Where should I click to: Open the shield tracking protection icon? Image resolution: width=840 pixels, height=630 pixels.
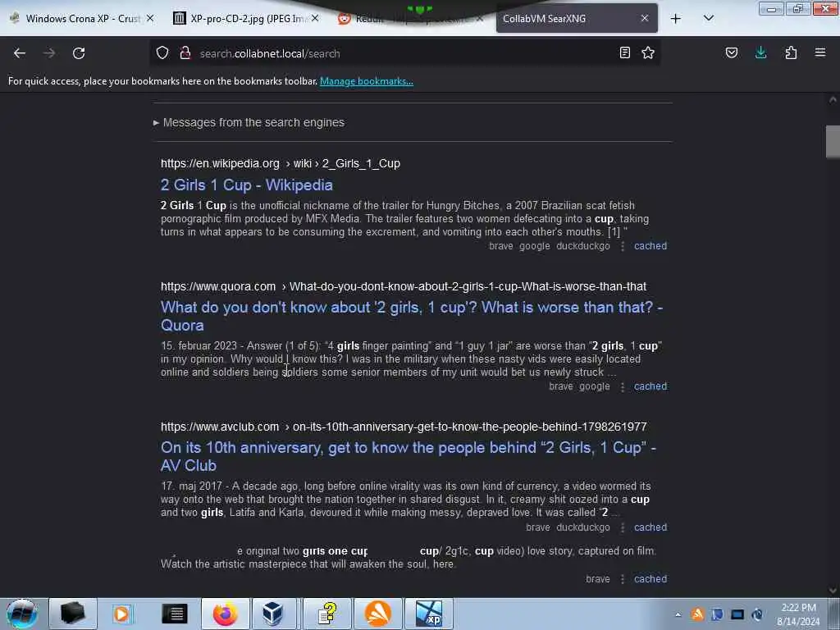tap(162, 52)
